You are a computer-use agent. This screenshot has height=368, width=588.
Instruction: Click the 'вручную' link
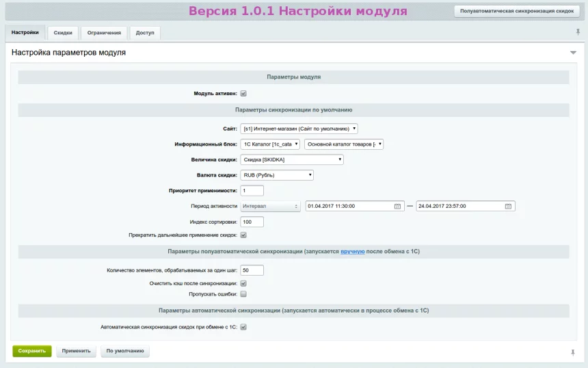click(x=352, y=252)
